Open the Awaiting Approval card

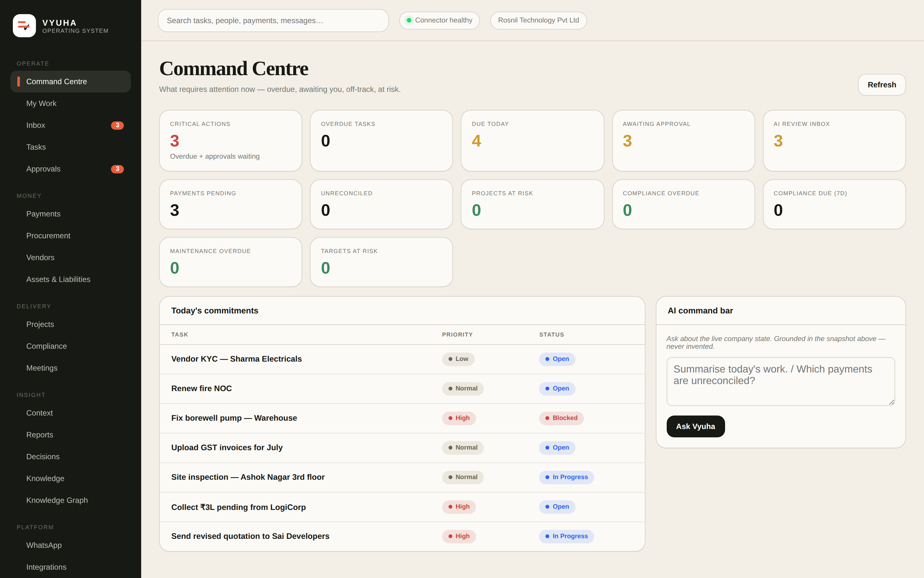click(x=683, y=141)
